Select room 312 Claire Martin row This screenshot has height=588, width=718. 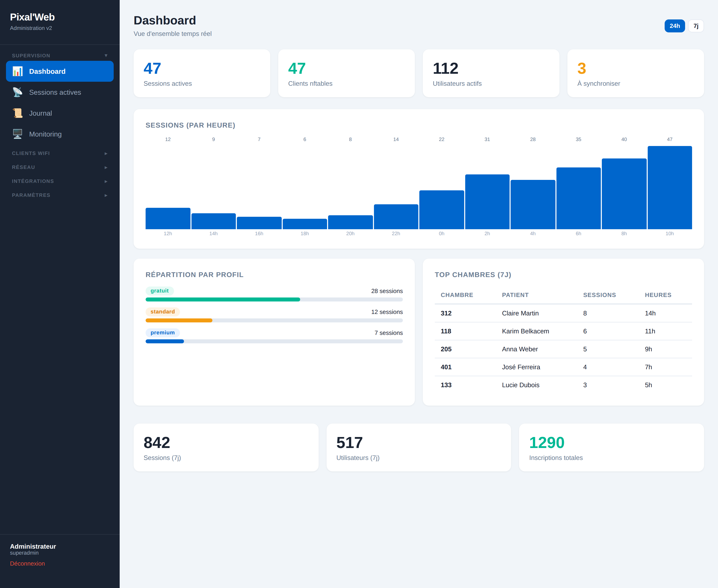(563, 313)
